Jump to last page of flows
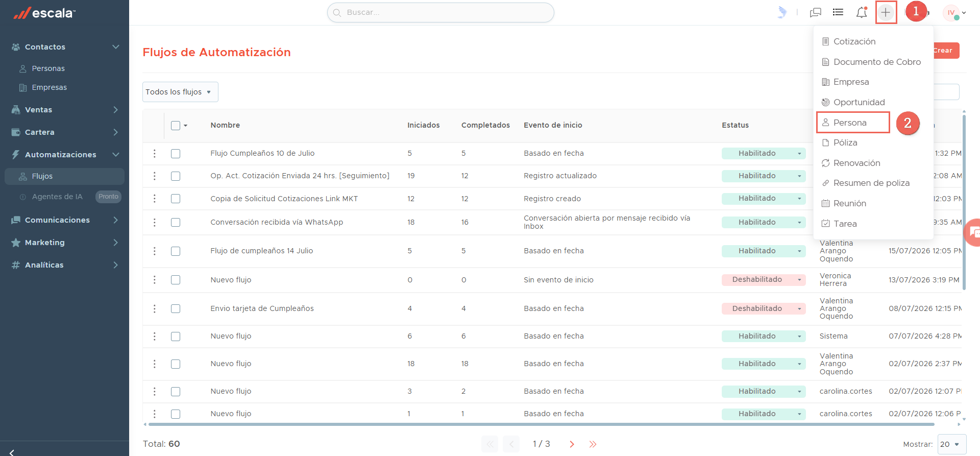The image size is (980, 456). click(593, 444)
